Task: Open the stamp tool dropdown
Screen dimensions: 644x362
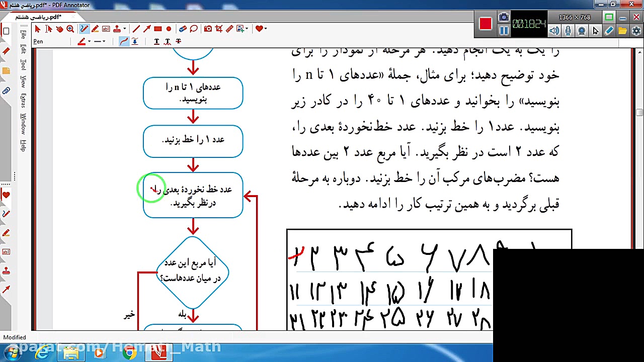Action: [125, 29]
